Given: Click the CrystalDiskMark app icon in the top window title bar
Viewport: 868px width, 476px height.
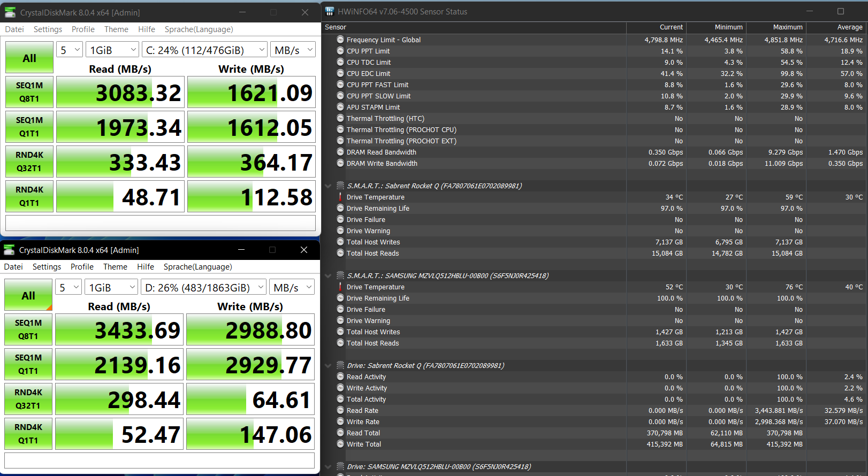Looking at the screenshot, I should [10, 12].
